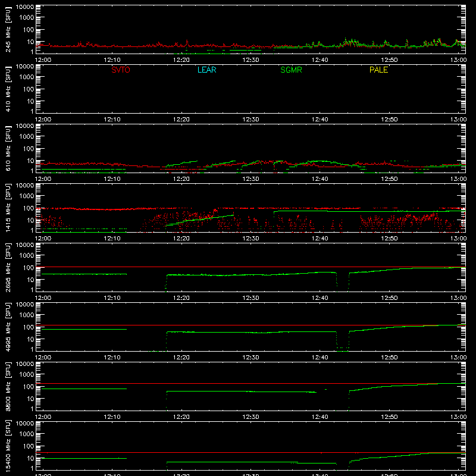
Task: Click 13:00 tick under 1415 MHz panel
Action: click(458, 239)
